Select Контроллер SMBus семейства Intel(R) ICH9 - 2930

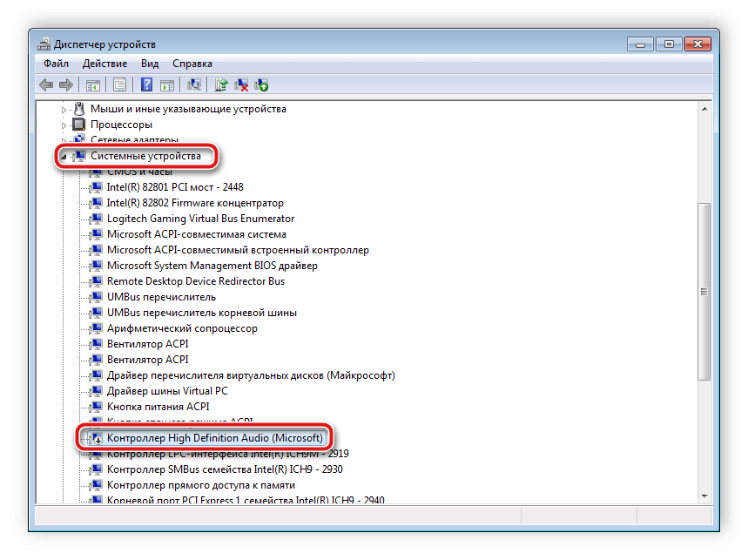[x=225, y=469]
